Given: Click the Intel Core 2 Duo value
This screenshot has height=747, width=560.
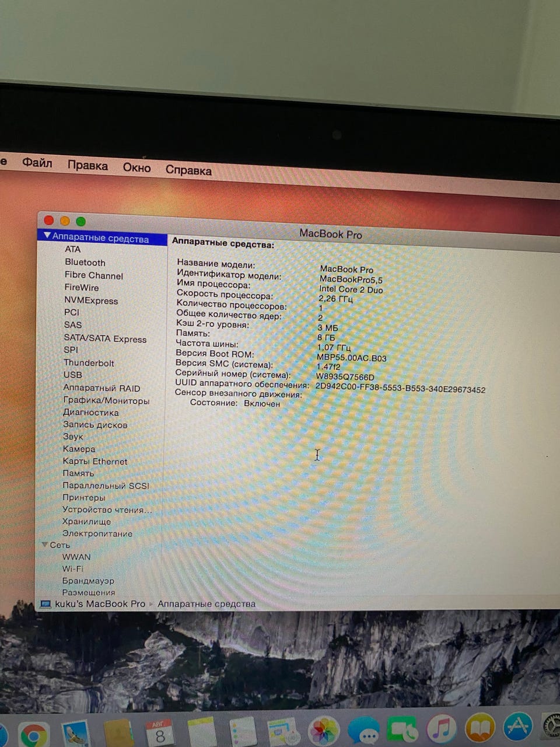Looking at the screenshot, I should coord(351,289).
